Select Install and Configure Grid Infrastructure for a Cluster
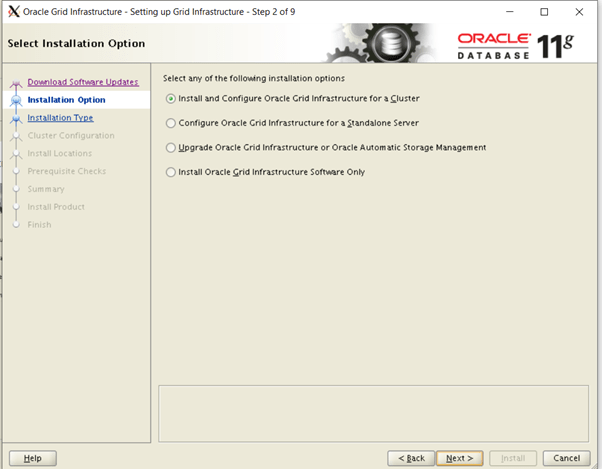Screen dimensions: 602x469 pyautogui.click(x=171, y=98)
